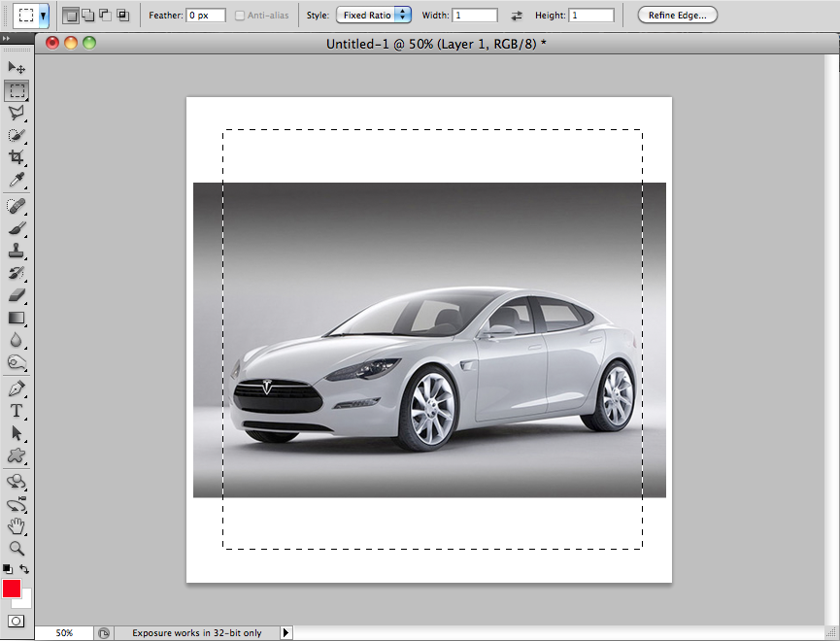The height and width of the screenshot is (641, 840).
Task: Choose Add to selection mode
Action: (87, 16)
